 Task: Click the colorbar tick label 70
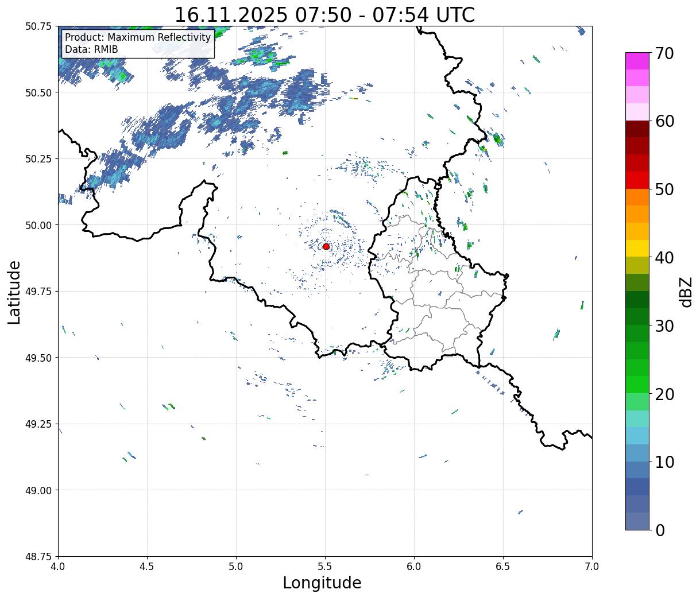pyautogui.click(x=664, y=53)
